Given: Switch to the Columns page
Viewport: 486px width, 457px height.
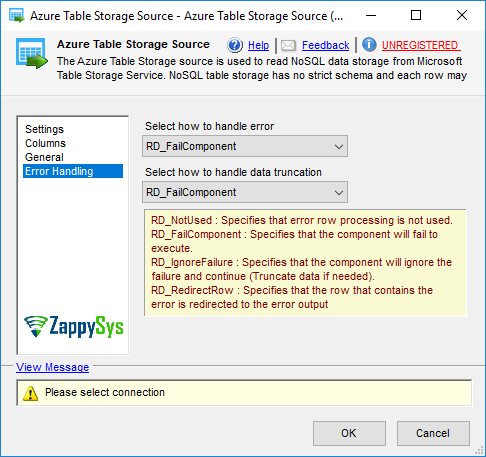Looking at the screenshot, I should coord(45,143).
